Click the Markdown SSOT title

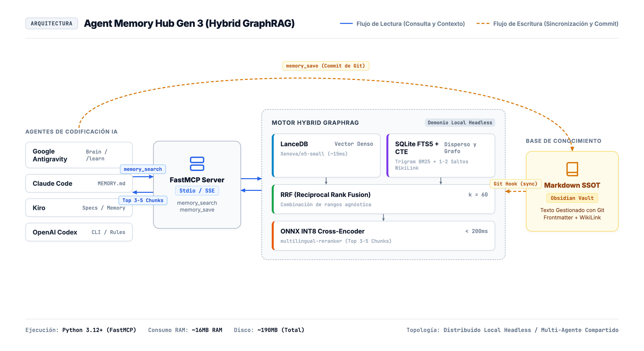tap(572, 185)
